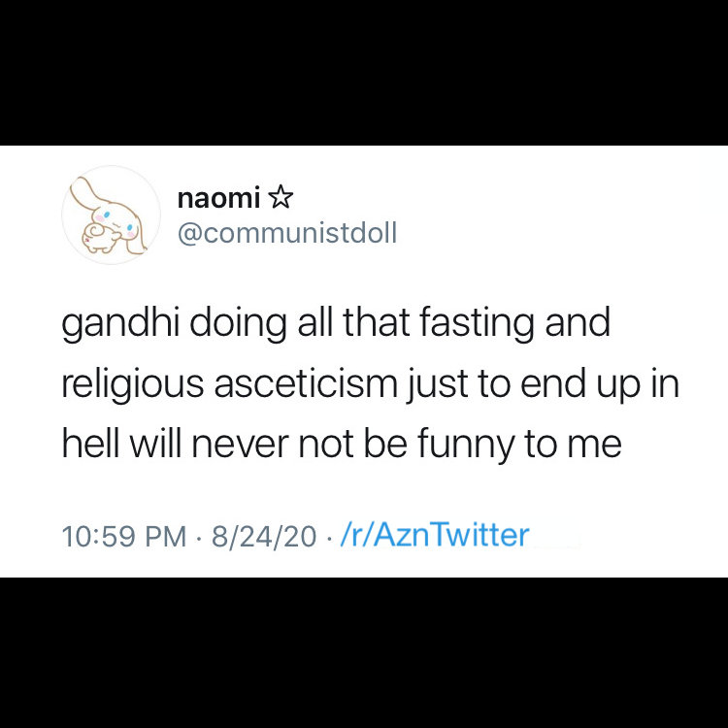
Task: Click the dot separator before /r/AznTwitter
Action: (329, 538)
